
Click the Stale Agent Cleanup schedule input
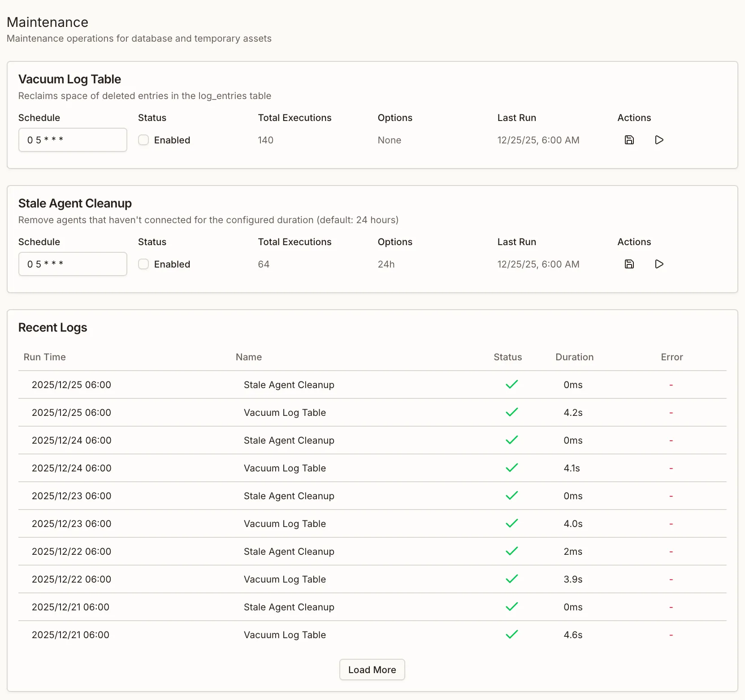(x=73, y=264)
